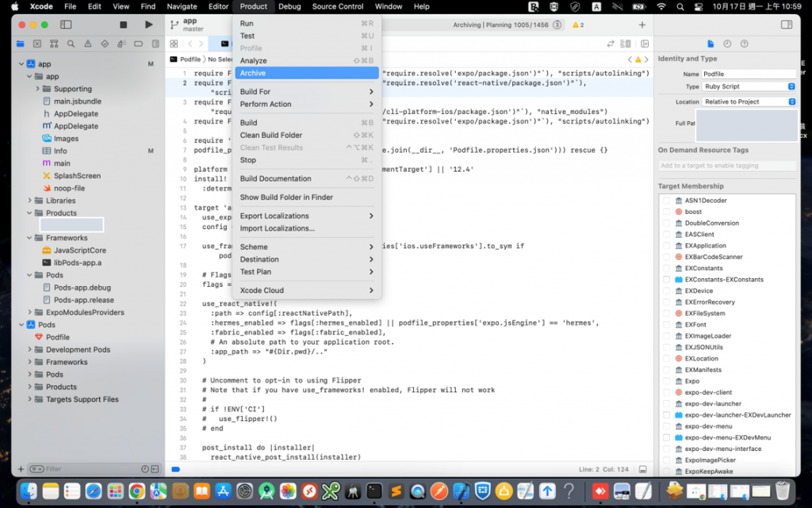Open the Xcode Cloud submenu

307,290
